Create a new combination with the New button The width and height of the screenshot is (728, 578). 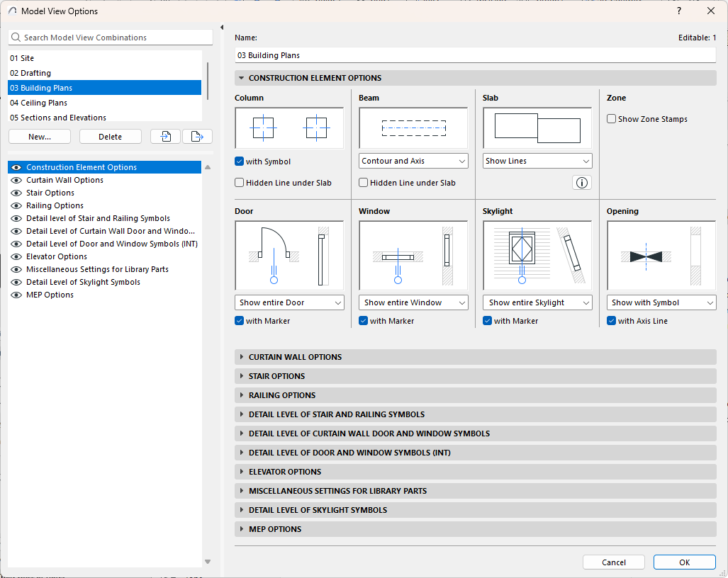click(39, 136)
